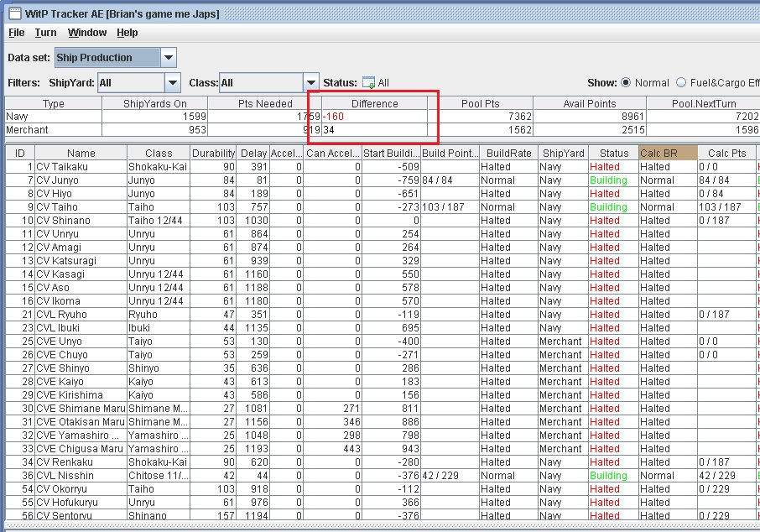
Task: Sort by the Name column header
Action: tap(81, 154)
